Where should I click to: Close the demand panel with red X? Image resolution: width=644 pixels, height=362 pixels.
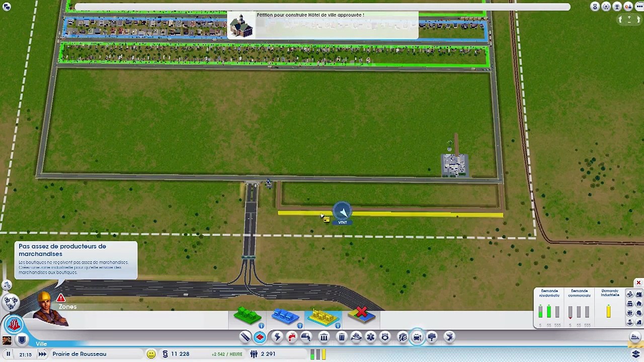point(638,283)
